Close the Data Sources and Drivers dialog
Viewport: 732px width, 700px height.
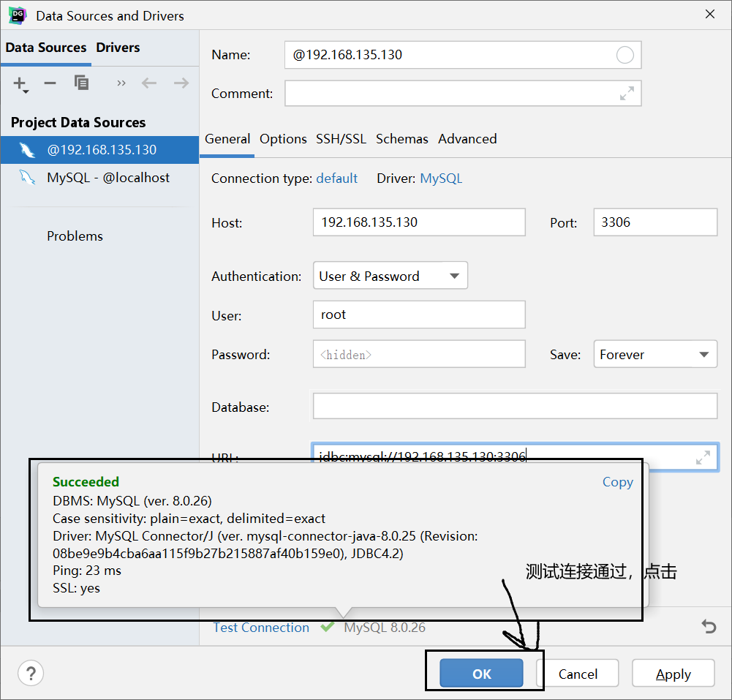(709, 14)
